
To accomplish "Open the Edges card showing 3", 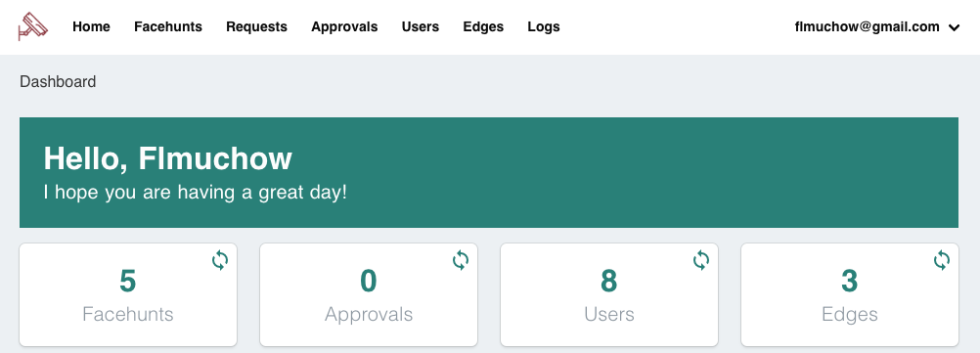I will [x=850, y=294].
